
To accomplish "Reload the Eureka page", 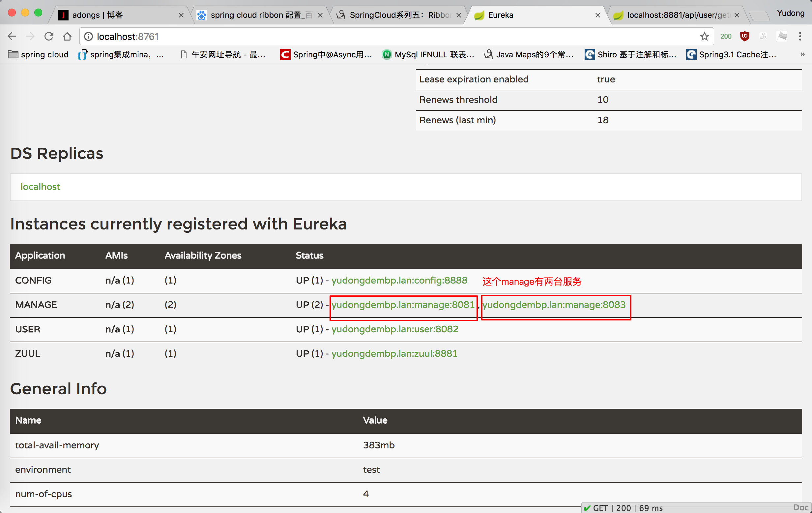I will (x=49, y=36).
